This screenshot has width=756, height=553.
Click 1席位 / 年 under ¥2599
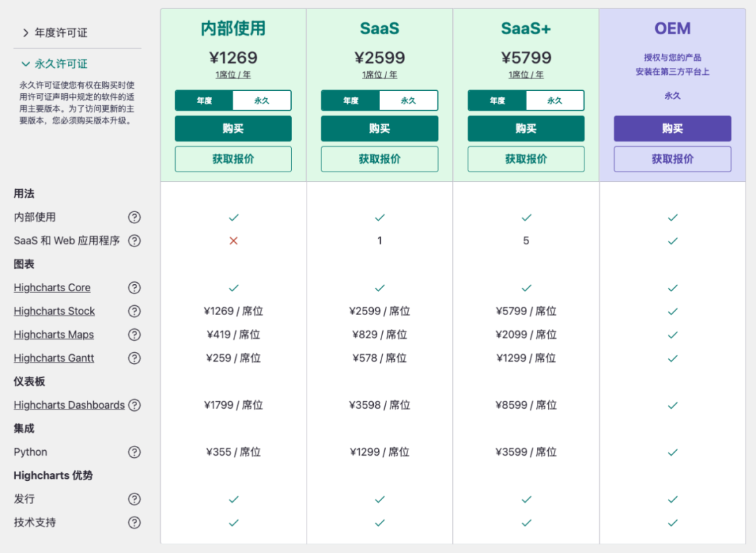click(x=379, y=75)
